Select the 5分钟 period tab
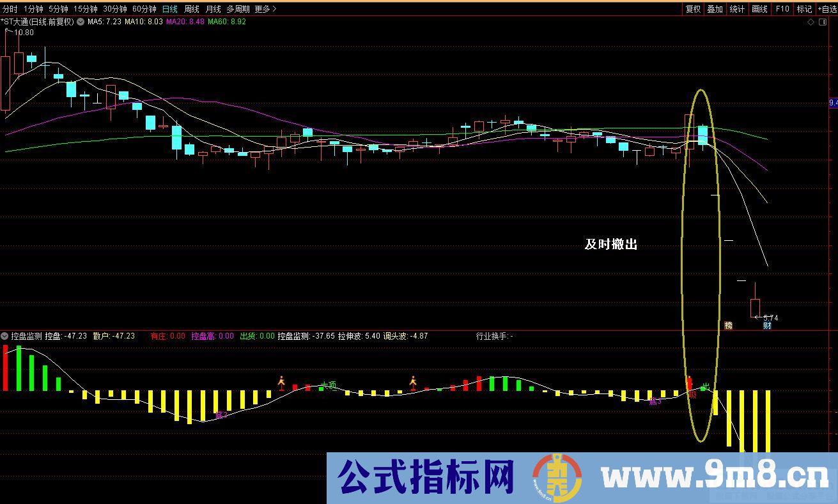The width and height of the screenshot is (838, 504). click(58, 9)
